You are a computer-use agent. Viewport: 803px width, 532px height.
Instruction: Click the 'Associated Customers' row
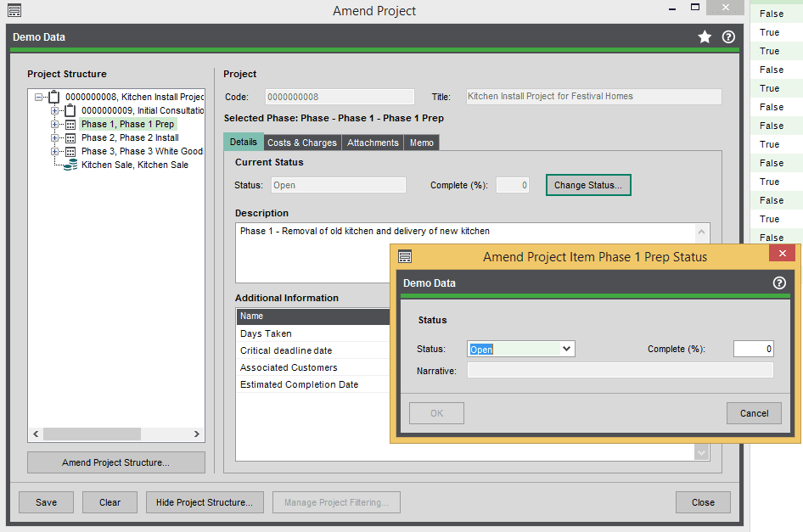coord(313,367)
